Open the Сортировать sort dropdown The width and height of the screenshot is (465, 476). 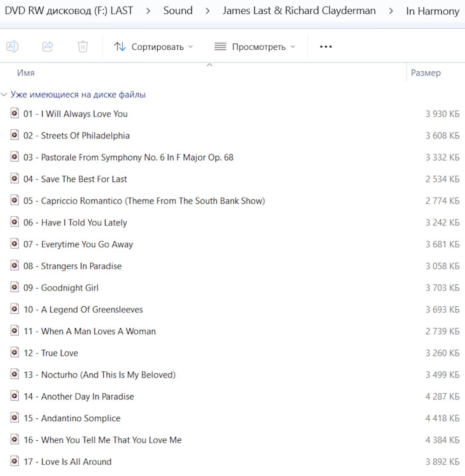pyautogui.click(x=153, y=47)
